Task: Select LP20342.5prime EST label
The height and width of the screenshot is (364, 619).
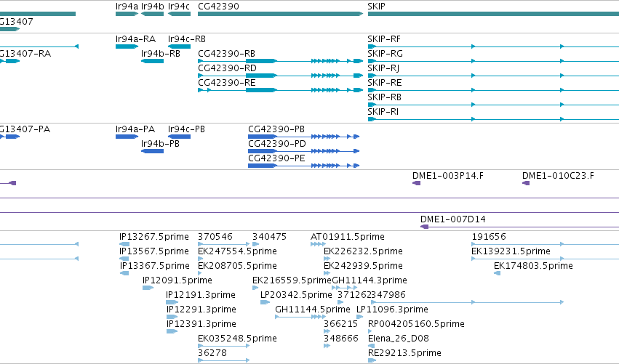Action: pyautogui.click(x=296, y=296)
